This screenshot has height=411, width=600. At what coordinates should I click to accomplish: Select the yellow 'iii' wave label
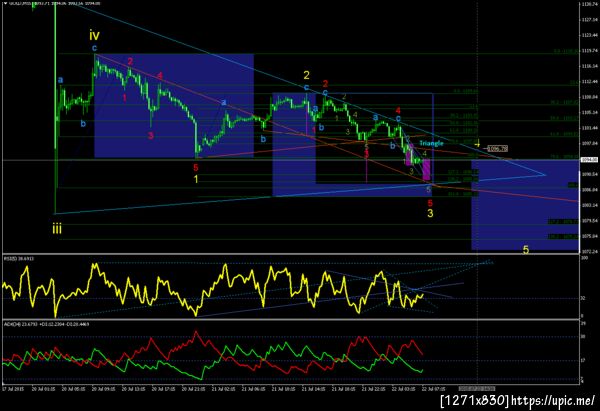click(57, 229)
